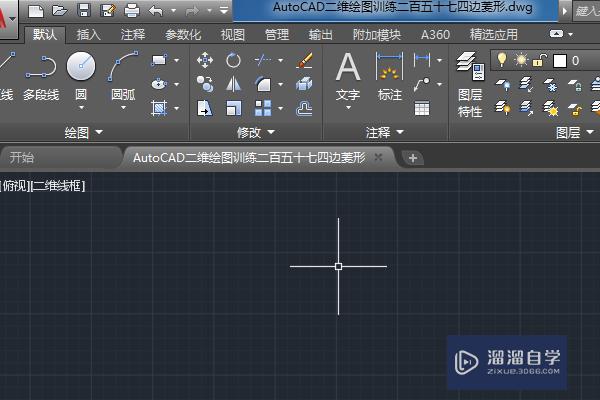Open the Customize Quick Access Toolbar dropdown
The image size is (600, 400).
(224, 10)
